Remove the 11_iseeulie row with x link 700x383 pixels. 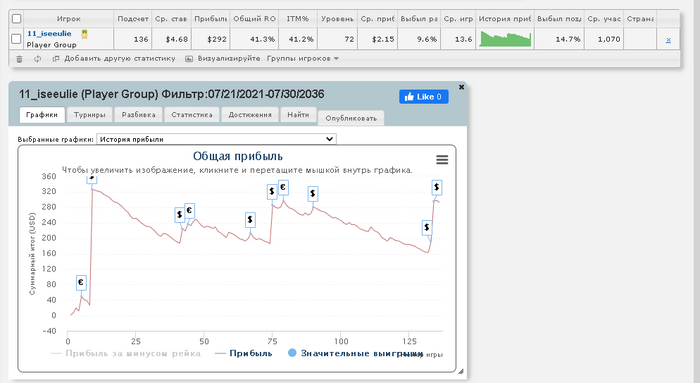[668, 40]
